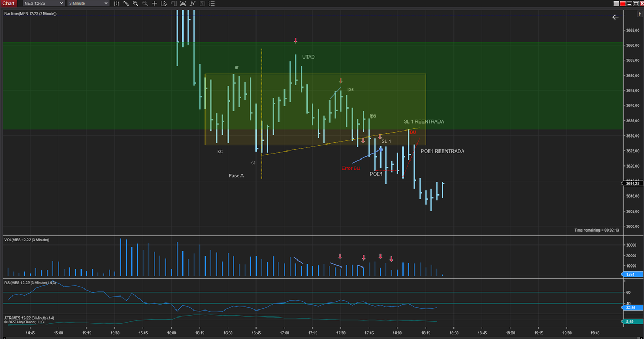
Task: Click the chart screenshot frame icon
Action: (x=183, y=3)
